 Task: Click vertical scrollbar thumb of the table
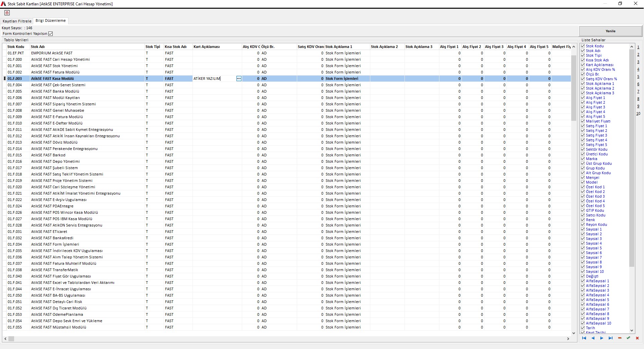point(574,88)
